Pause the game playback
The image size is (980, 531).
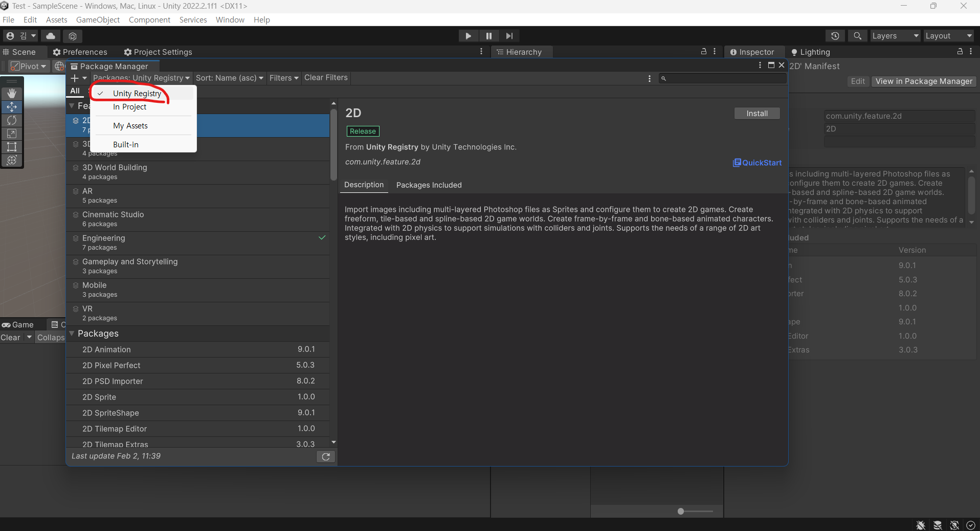pos(488,36)
